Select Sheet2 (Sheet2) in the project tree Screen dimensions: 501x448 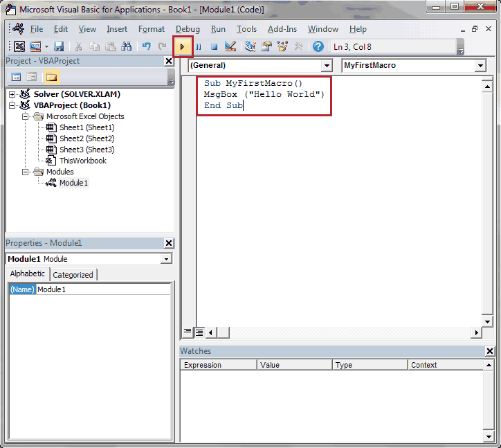tap(87, 138)
